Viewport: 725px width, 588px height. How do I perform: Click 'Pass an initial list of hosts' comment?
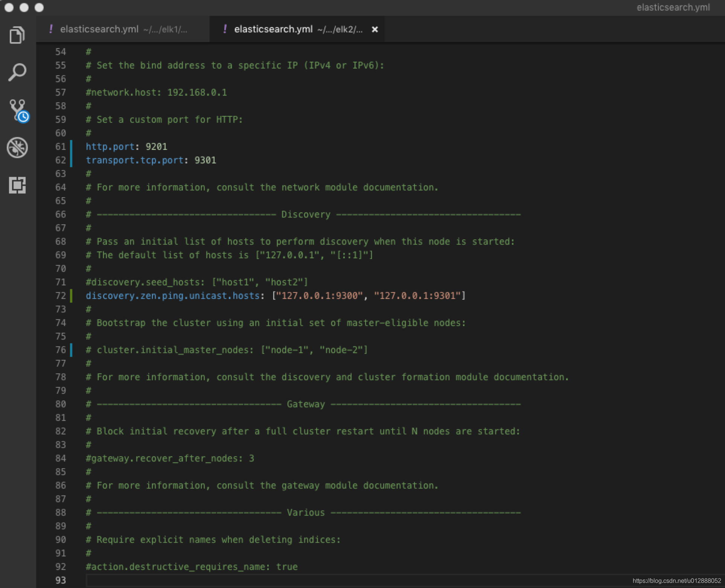(x=300, y=241)
